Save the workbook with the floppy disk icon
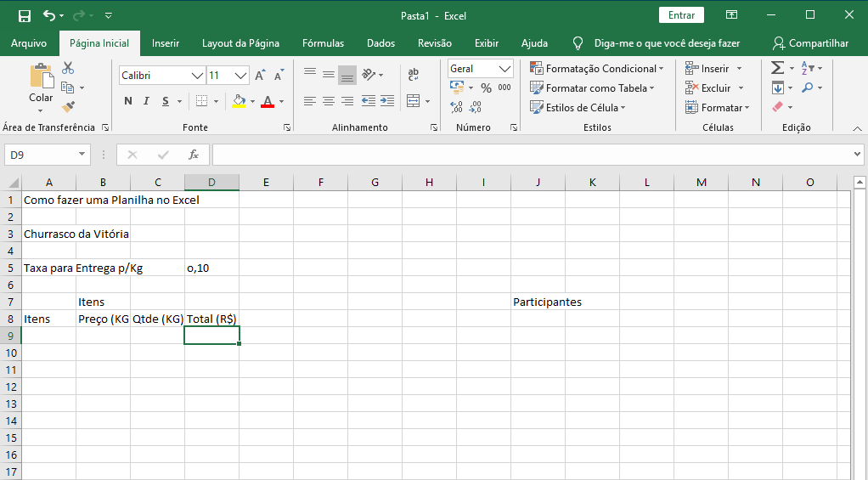The width and height of the screenshot is (868, 480). 24,15
